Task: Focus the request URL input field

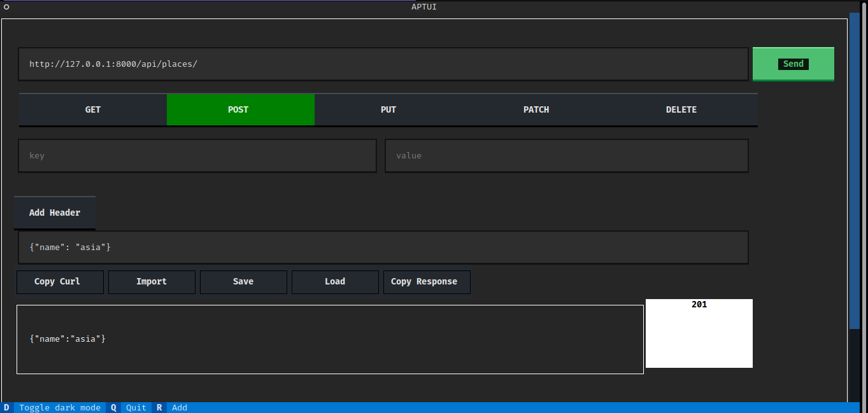Action: (383, 64)
